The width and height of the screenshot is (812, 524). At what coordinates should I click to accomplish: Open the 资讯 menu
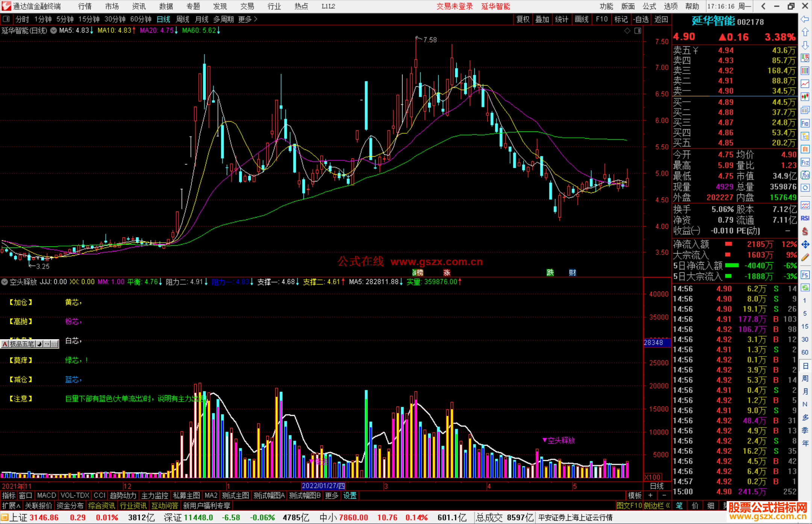(x=139, y=6)
